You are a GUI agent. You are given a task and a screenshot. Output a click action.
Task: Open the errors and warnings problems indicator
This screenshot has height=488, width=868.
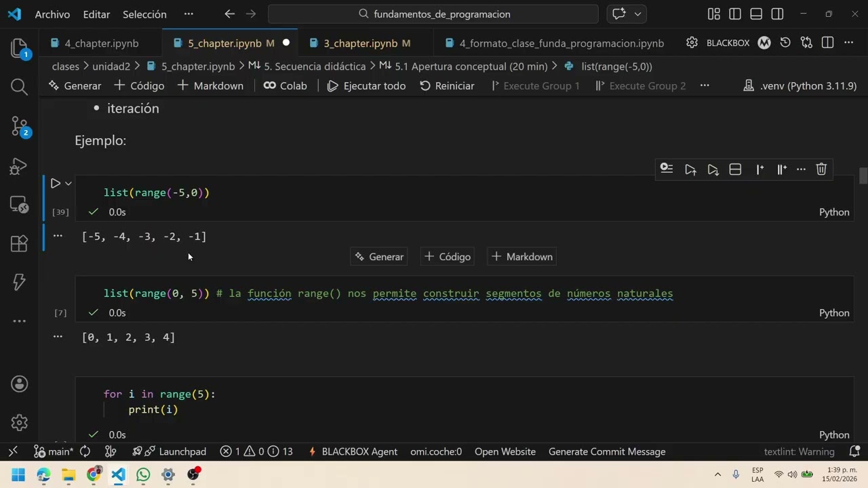[256, 451]
